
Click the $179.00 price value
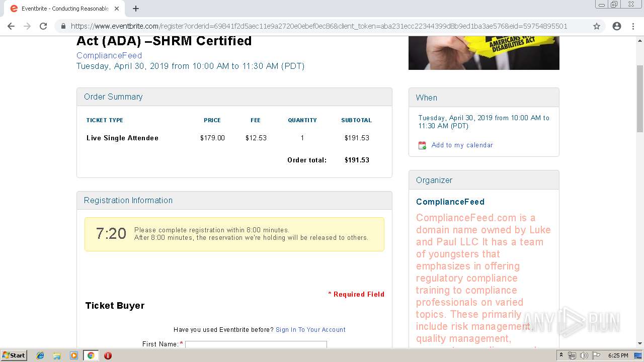212,138
